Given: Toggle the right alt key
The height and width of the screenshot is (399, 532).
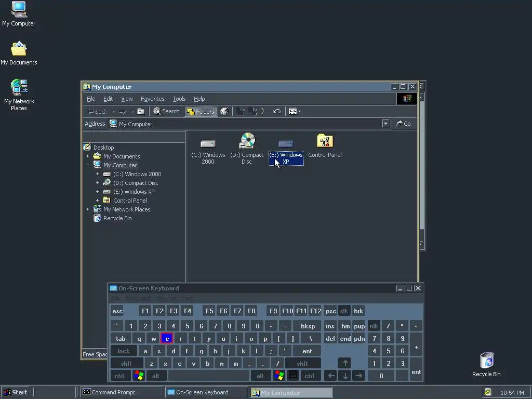Looking at the screenshot, I should point(260,376).
